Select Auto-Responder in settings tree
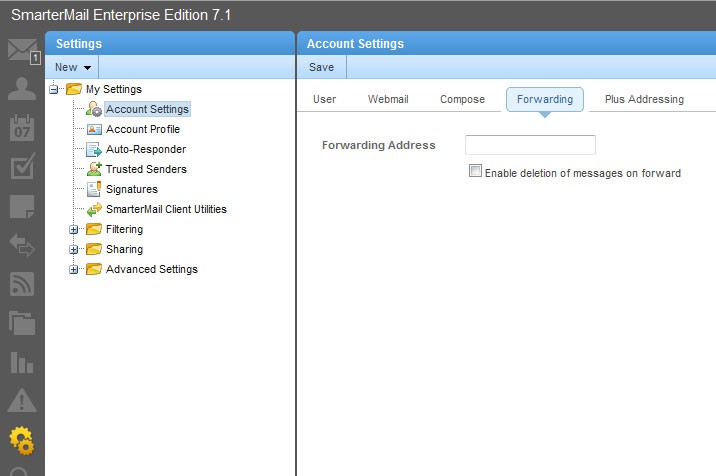Screen dimensions: 716x476 coord(145,149)
